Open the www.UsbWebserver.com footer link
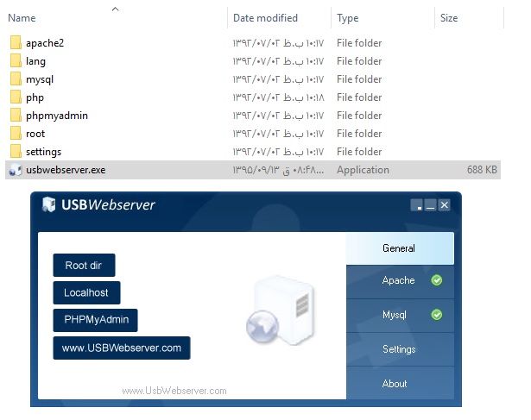531x420 pixels. (x=174, y=391)
